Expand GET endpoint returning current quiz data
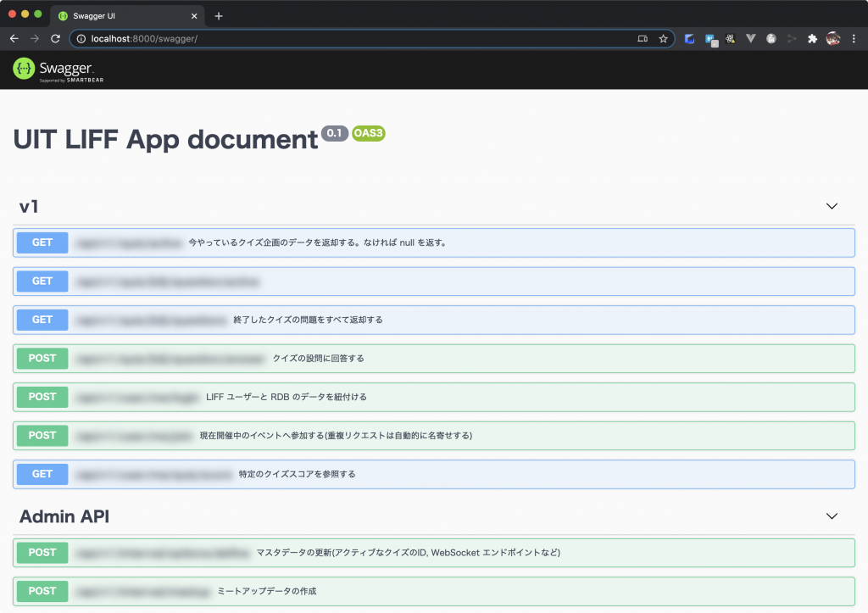 (x=434, y=242)
